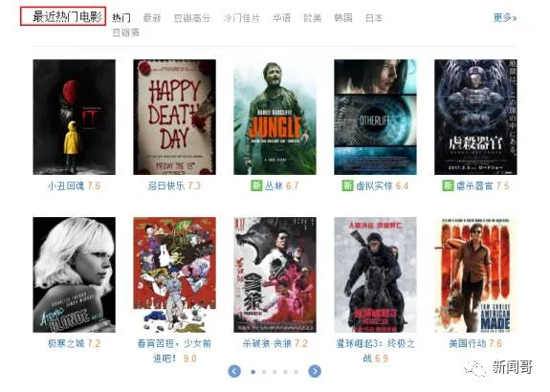Open the 忌日快乐 movie title link
The width and height of the screenshot is (550, 392).
(x=166, y=185)
